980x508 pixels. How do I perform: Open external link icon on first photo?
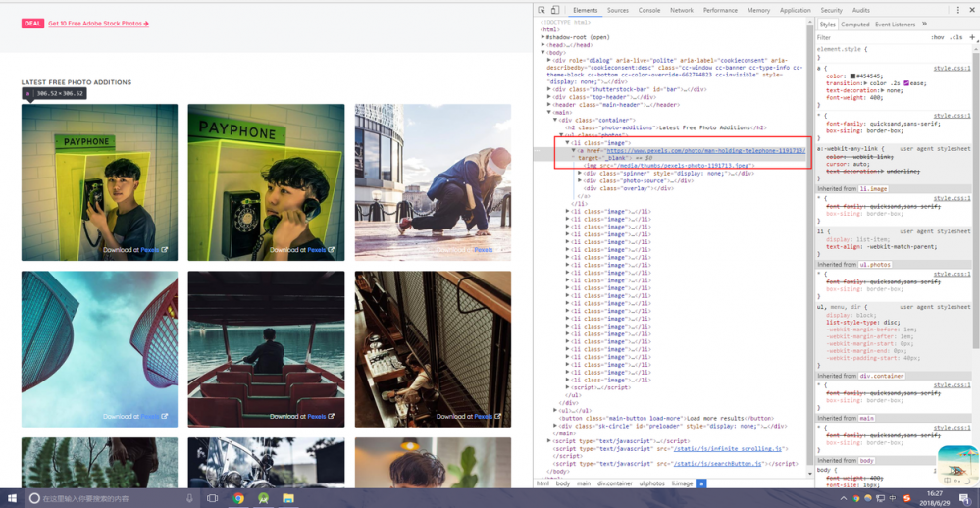point(165,250)
